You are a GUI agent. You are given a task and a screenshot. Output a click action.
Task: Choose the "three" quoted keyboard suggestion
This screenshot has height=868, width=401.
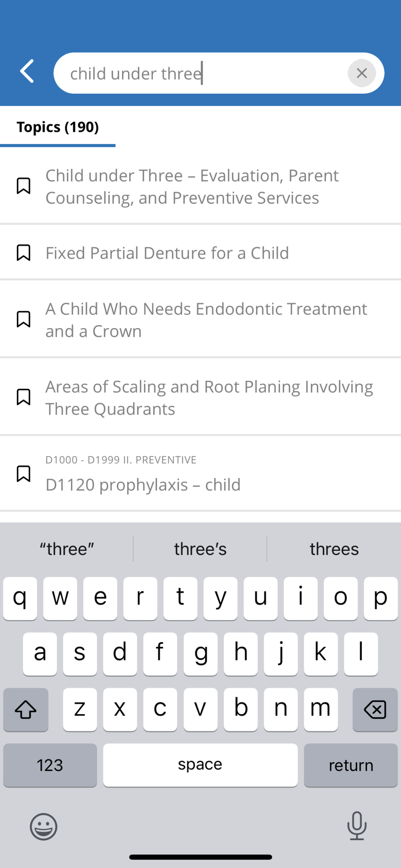point(67,549)
